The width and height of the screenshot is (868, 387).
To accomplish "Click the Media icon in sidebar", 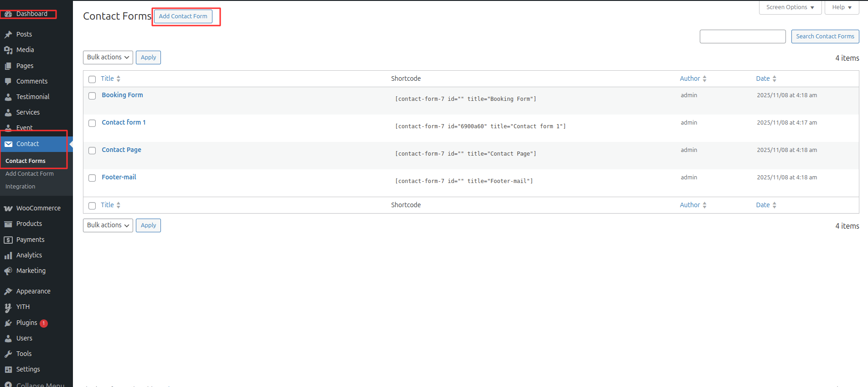I will pos(8,50).
